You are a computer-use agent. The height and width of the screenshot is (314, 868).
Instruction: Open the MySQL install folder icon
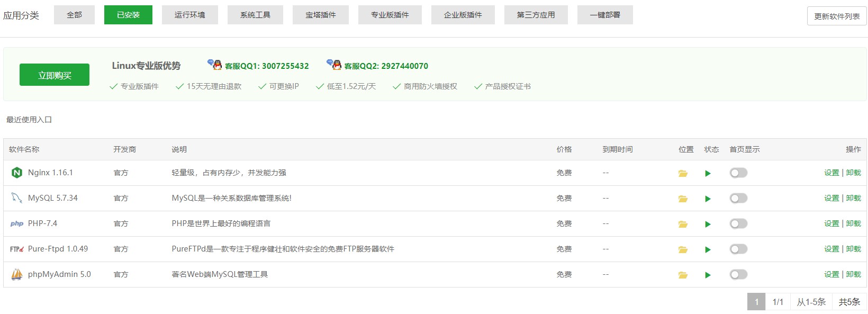pos(683,199)
